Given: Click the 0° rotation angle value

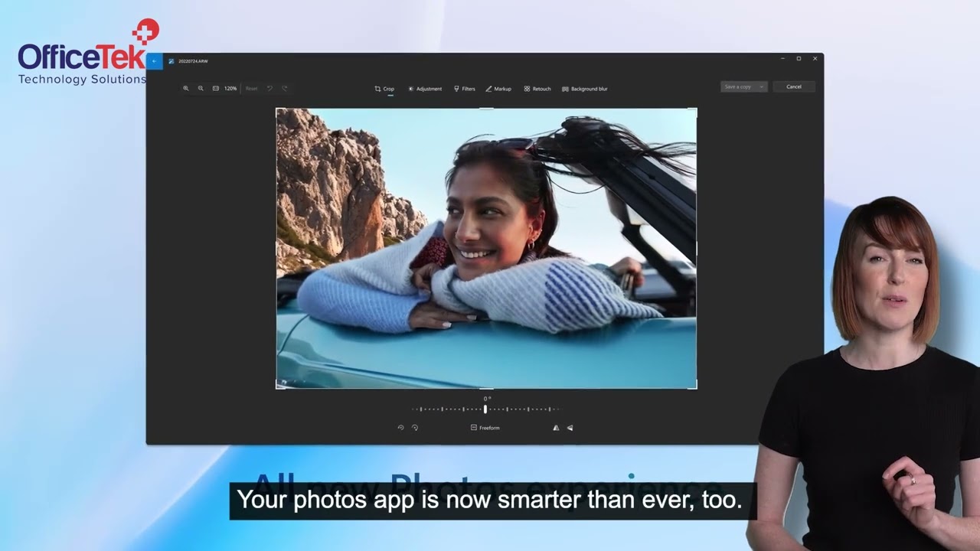Looking at the screenshot, I should click(486, 399).
